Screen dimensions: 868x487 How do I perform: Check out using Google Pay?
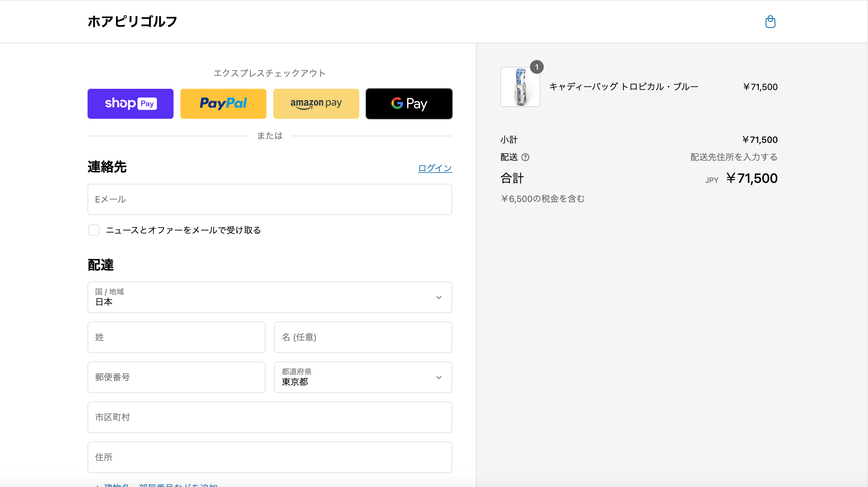coord(409,104)
